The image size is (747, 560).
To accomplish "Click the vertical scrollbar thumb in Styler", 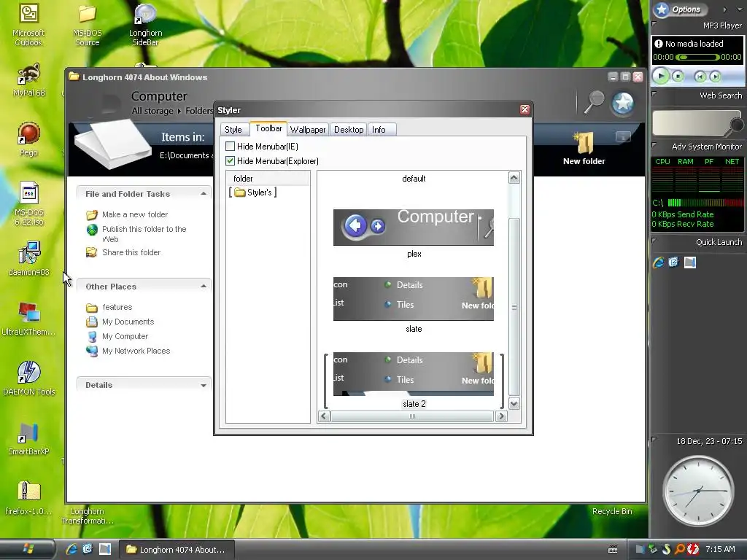I will (x=514, y=307).
